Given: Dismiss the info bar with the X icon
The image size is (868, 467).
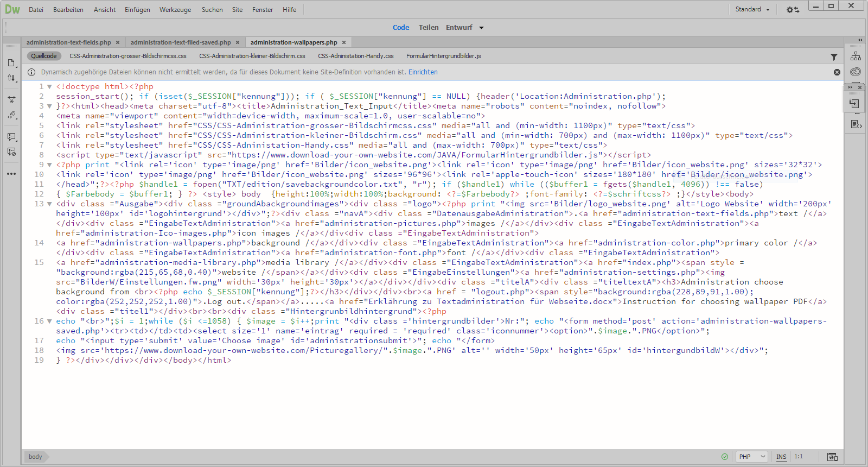Looking at the screenshot, I should point(837,72).
